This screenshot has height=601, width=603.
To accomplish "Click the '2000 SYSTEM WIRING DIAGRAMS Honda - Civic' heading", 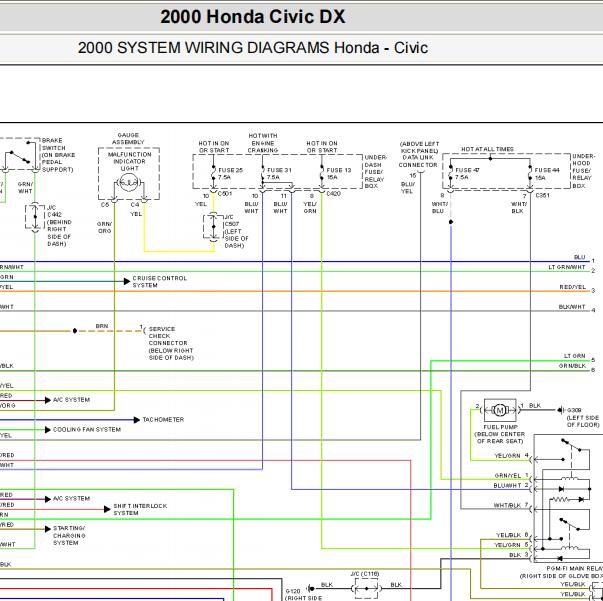I will click(x=253, y=48).
